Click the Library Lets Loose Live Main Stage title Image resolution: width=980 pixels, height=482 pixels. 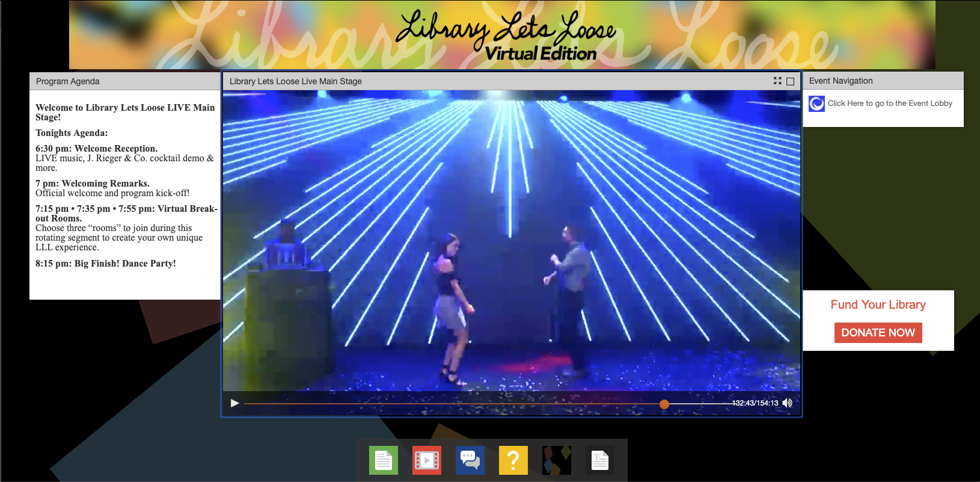click(x=296, y=81)
